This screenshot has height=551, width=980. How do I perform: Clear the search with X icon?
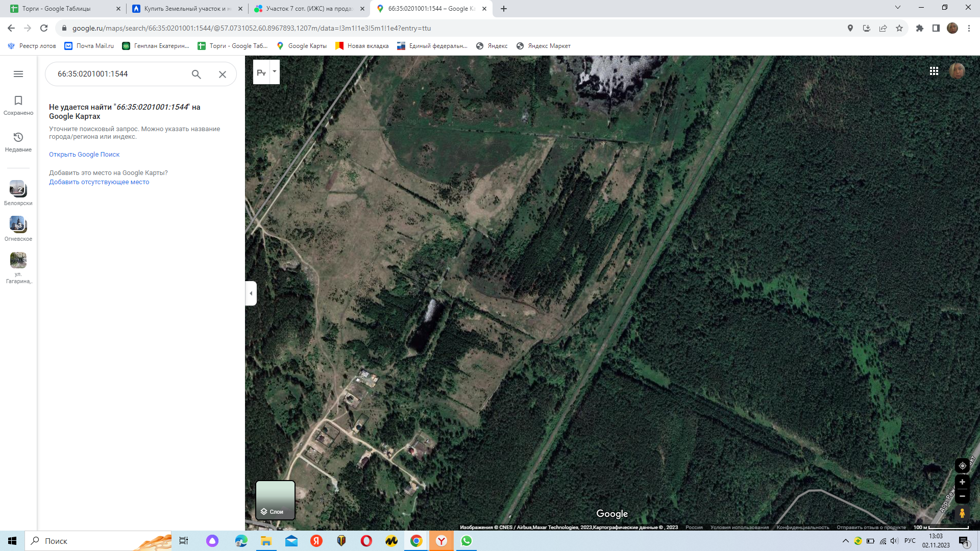point(223,74)
